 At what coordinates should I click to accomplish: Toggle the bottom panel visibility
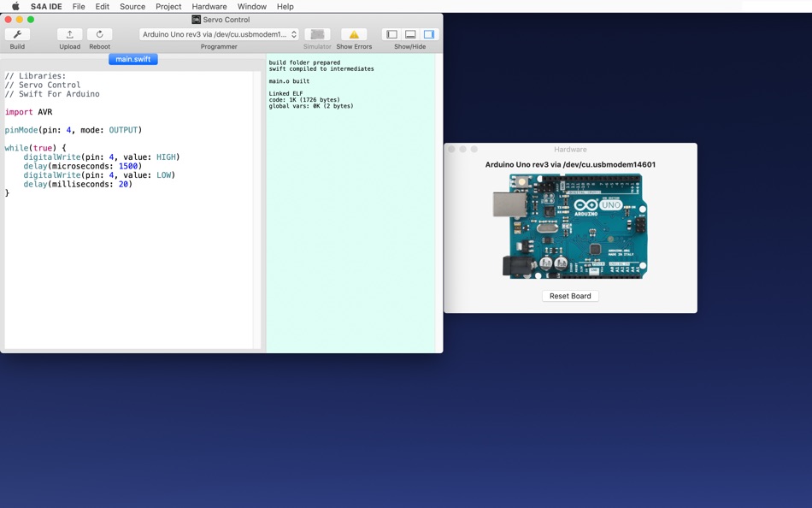click(x=410, y=34)
